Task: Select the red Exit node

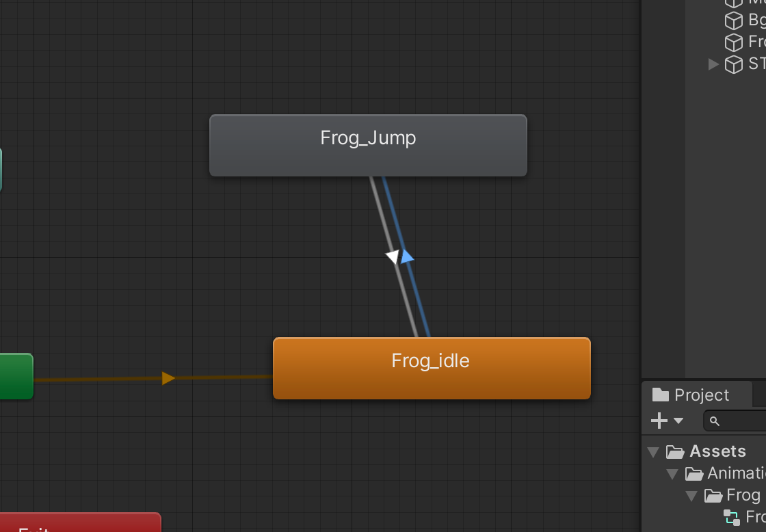Action: [x=80, y=522]
